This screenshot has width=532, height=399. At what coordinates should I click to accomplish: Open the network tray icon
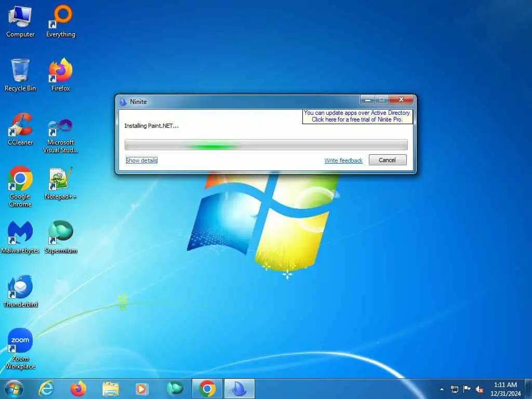click(455, 389)
